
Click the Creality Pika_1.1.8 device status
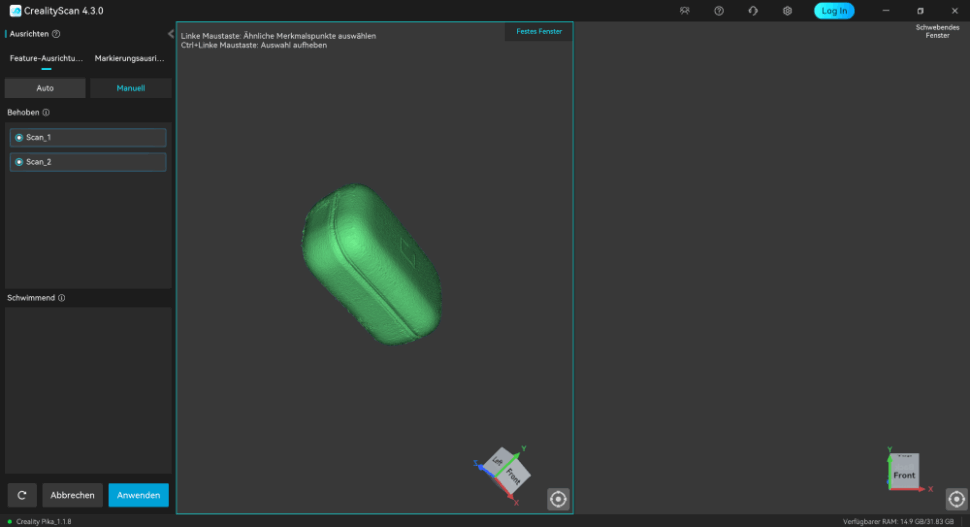pos(43,521)
